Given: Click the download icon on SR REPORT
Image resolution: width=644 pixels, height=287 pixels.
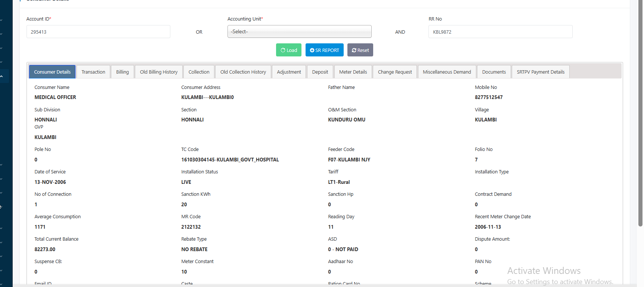Looking at the screenshot, I should tap(312, 50).
